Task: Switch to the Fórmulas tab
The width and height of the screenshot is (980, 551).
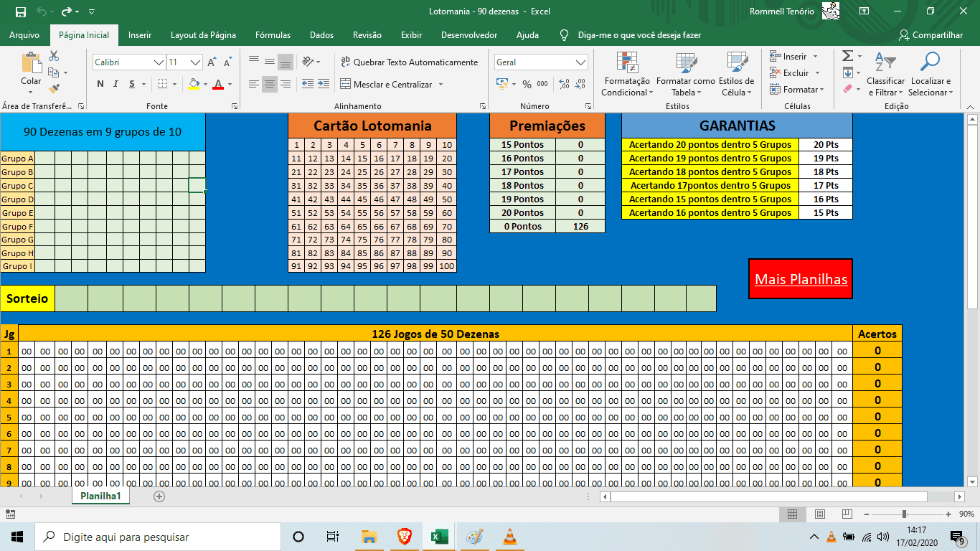Action: (x=273, y=34)
